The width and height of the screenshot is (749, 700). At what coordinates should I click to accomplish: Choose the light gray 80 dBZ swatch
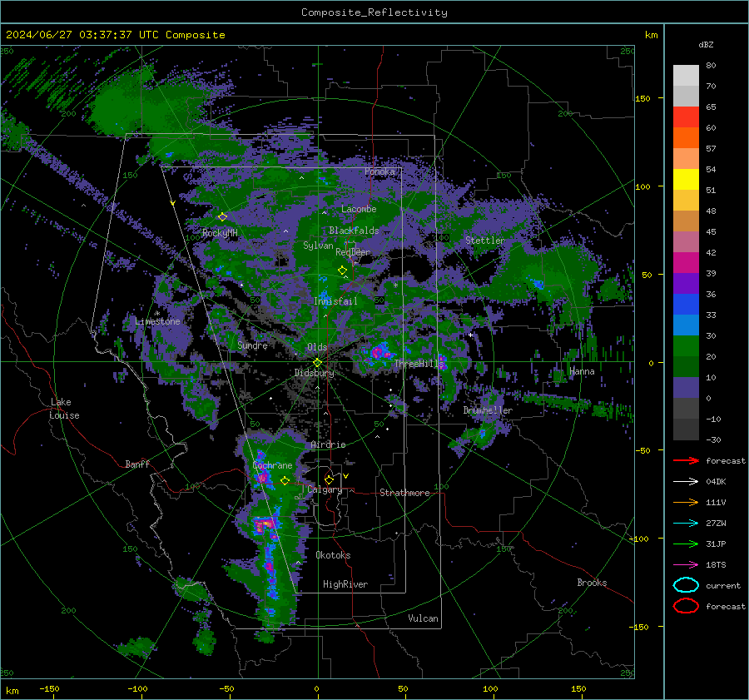686,76
